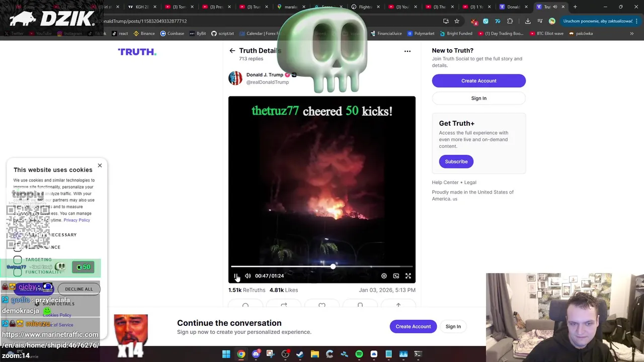644x362 pixels.
Task: Open Steam from the taskbar
Action: pyautogui.click(x=300, y=354)
